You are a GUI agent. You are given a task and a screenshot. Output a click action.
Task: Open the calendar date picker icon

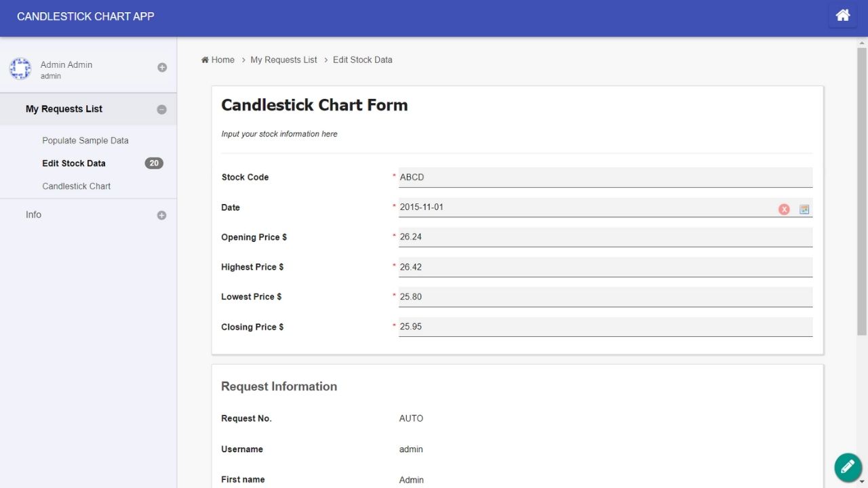804,209
